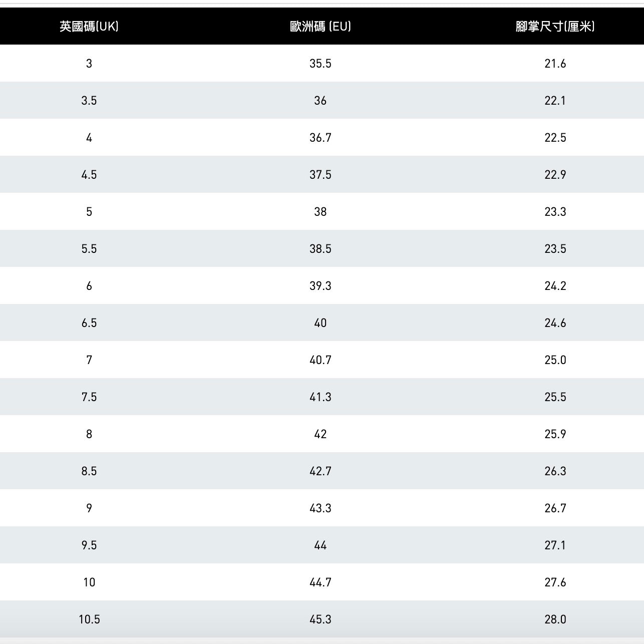The height and width of the screenshot is (644, 644).
Task: Select foot length 24.6 value
Action: click(555, 323)
